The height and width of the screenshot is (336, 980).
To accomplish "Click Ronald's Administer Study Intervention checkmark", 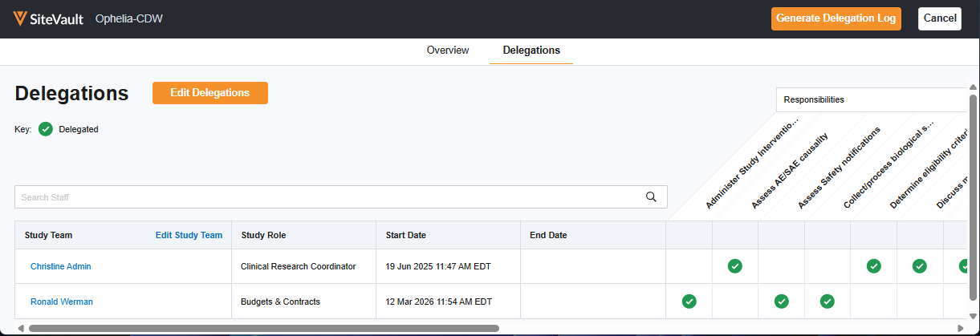I will (x=689, y=302).
